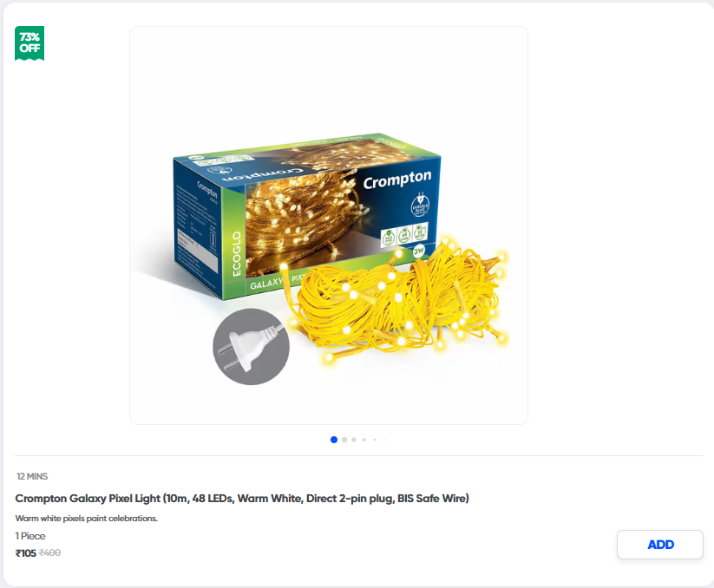
Task: Select the last tiny carousel dot
Action: [384, 440]
